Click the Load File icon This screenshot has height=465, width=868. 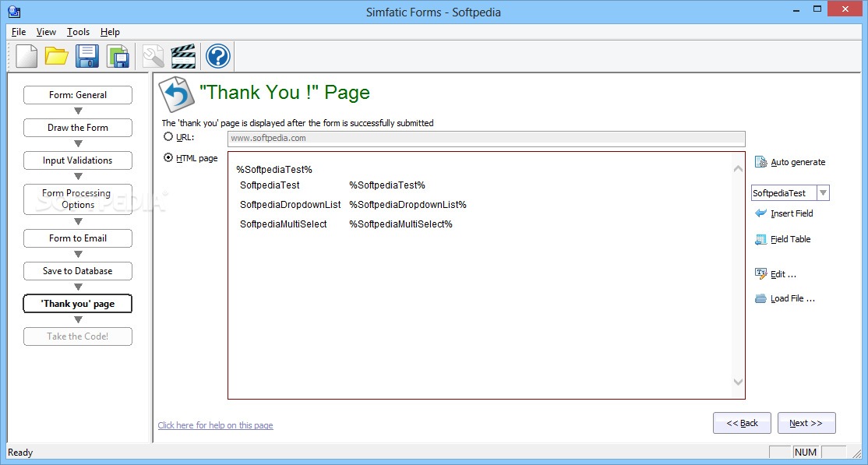click(760, 298)
